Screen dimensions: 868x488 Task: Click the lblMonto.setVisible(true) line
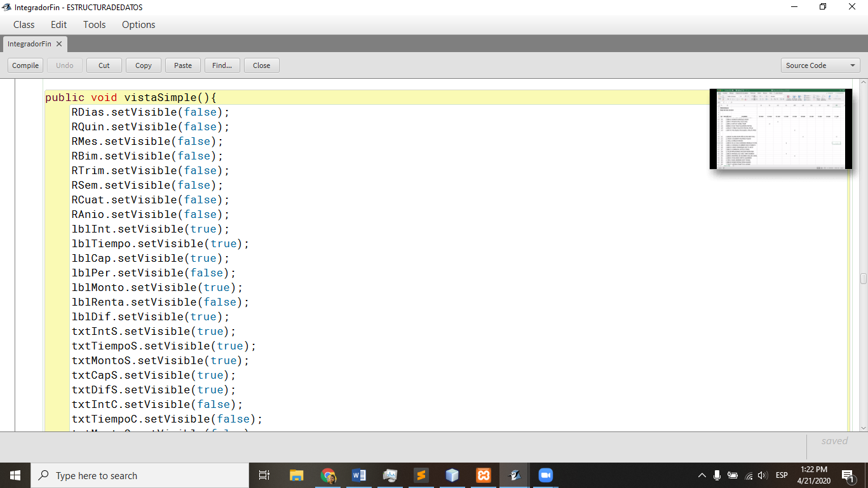tap(158, 287)
